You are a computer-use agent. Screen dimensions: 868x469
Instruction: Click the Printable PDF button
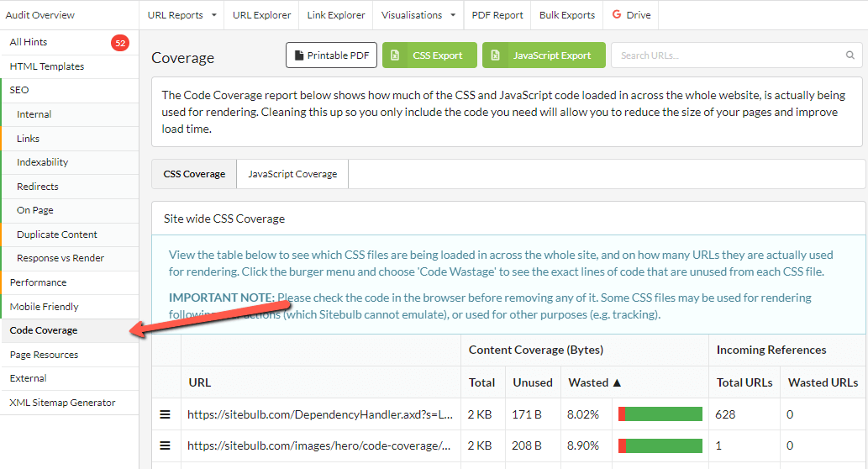[332, 55]
